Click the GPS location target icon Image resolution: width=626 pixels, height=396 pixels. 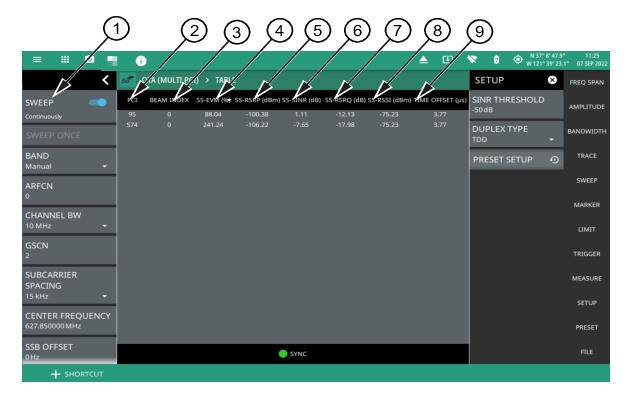pos(517,60)
